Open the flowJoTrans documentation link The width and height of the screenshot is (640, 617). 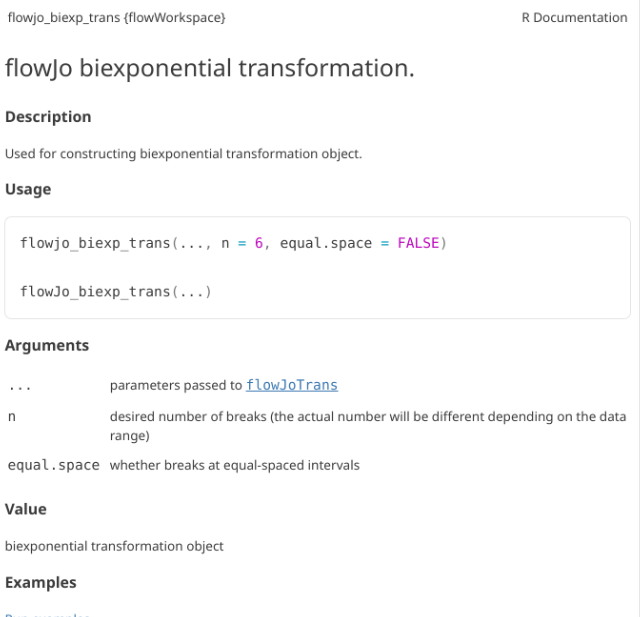pos(292,385)
